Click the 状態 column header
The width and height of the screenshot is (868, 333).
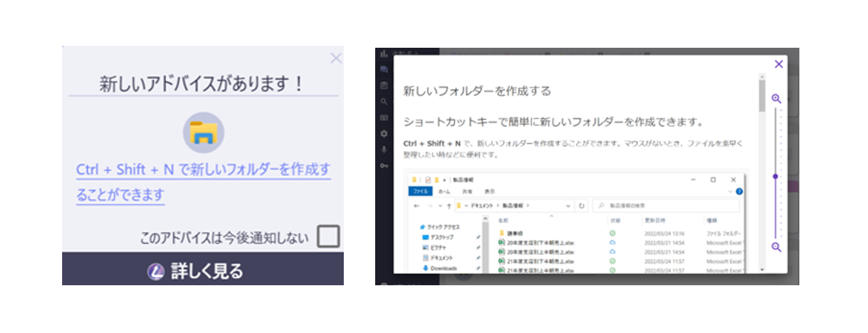pyautogui.click(x=616, y=220)
